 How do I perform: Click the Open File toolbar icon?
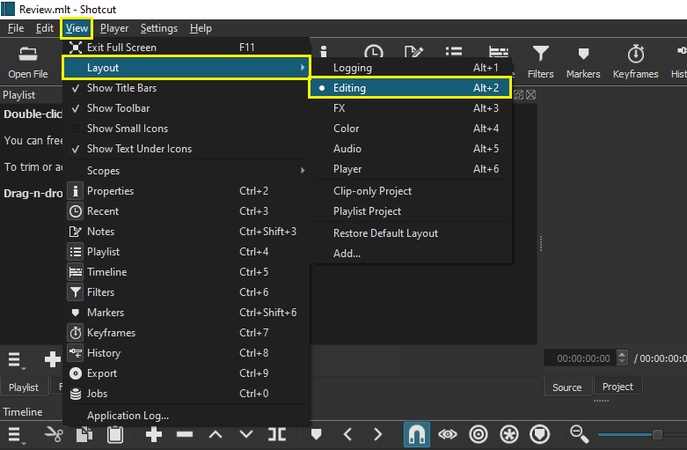[x=28, y=62]
